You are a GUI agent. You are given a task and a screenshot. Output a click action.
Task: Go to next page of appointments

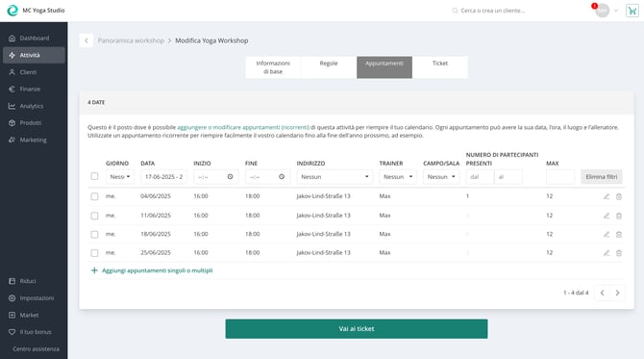617,293
